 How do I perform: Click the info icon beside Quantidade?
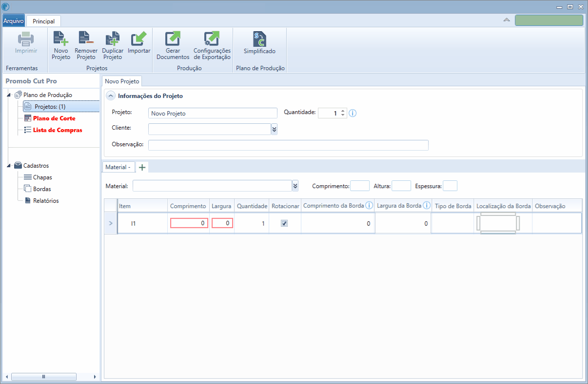(353, 113)
